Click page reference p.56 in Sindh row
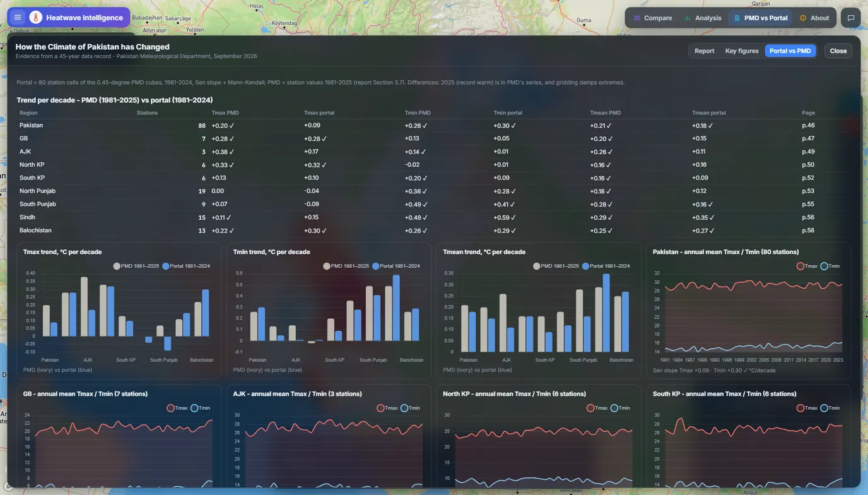Viewport: 868px width, 495px height. tap(808, 217)
